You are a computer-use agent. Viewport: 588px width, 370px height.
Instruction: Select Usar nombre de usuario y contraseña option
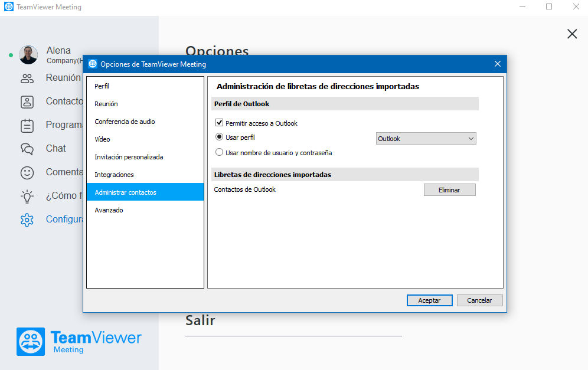click(220, 152)
